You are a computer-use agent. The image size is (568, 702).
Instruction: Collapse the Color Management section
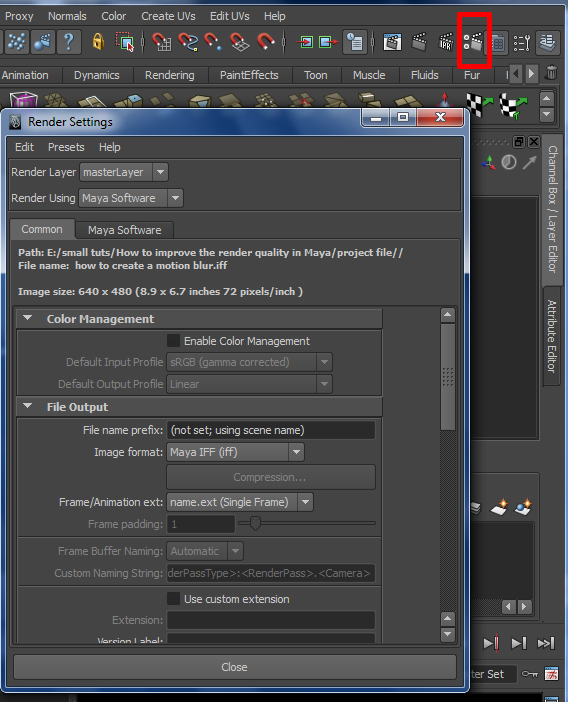pos(28,318)
